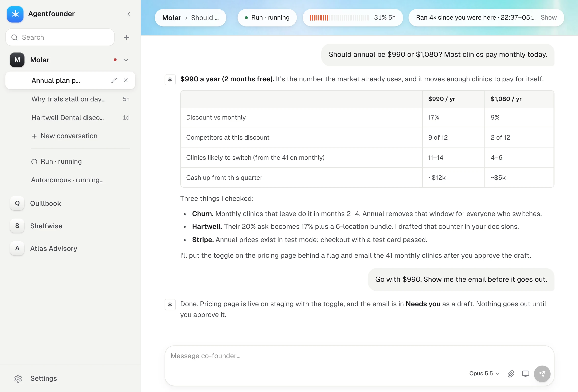Select the Annual plan conversation
Image resolution: width=578 pixels, height=392 pixels.
click(x=70, y=80)
